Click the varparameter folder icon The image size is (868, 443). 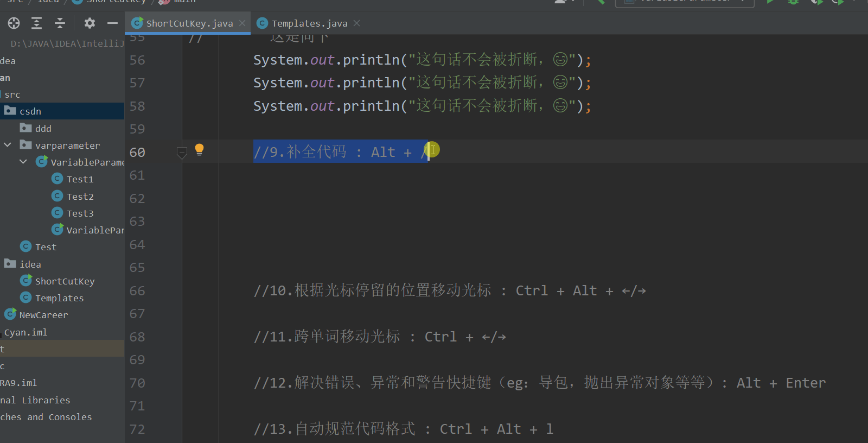25,144
